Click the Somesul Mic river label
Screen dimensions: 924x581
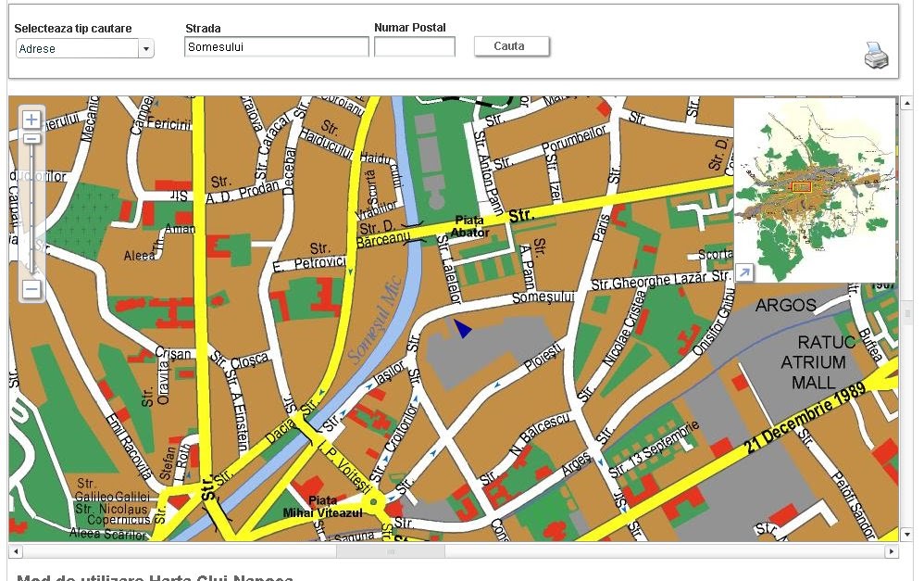tap(374, 320)
